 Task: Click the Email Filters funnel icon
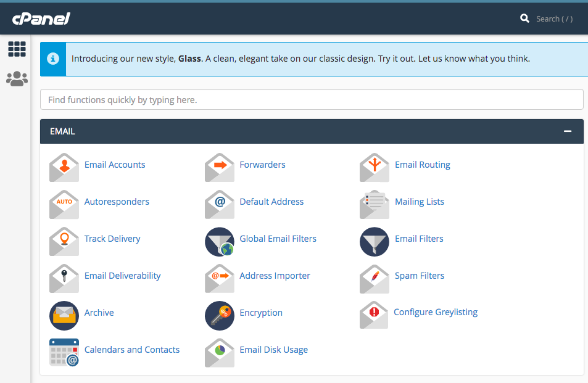pyautogui.click(x=375, y=242)
